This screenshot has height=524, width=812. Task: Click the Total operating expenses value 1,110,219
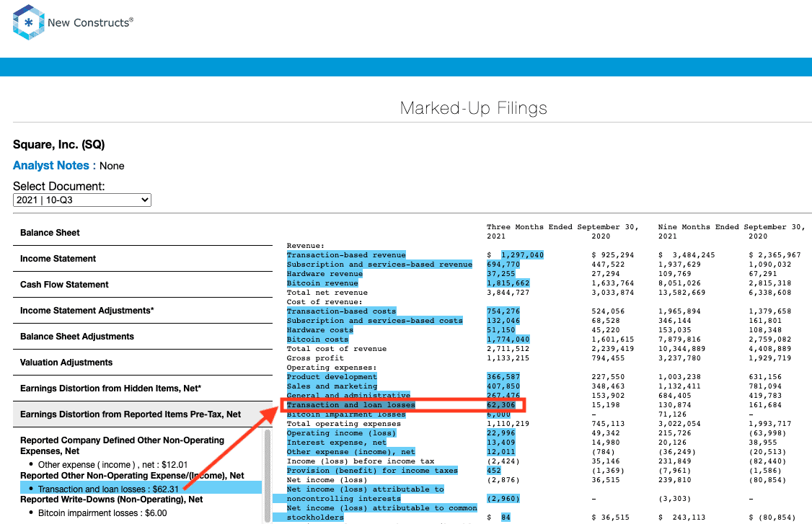(x=508, y=424)
